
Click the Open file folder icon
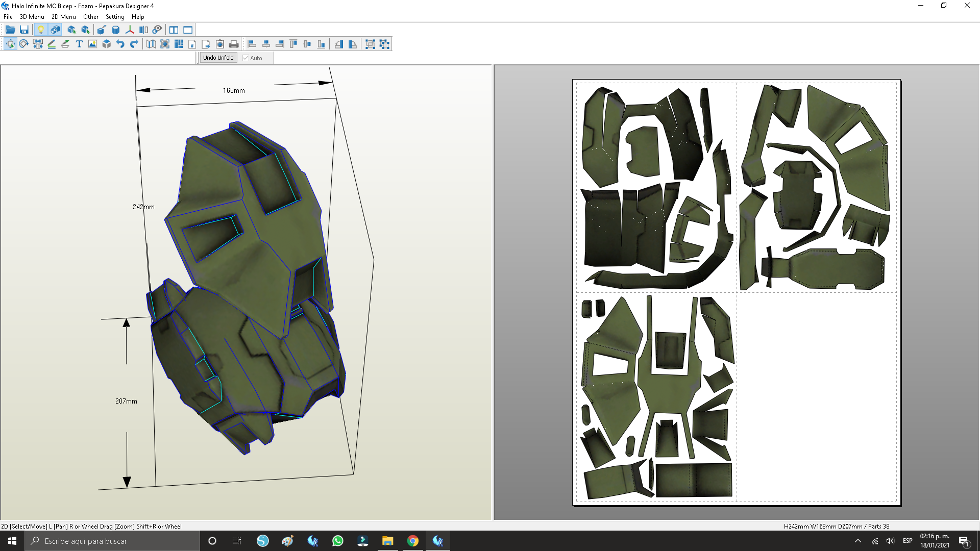(10, 30)
